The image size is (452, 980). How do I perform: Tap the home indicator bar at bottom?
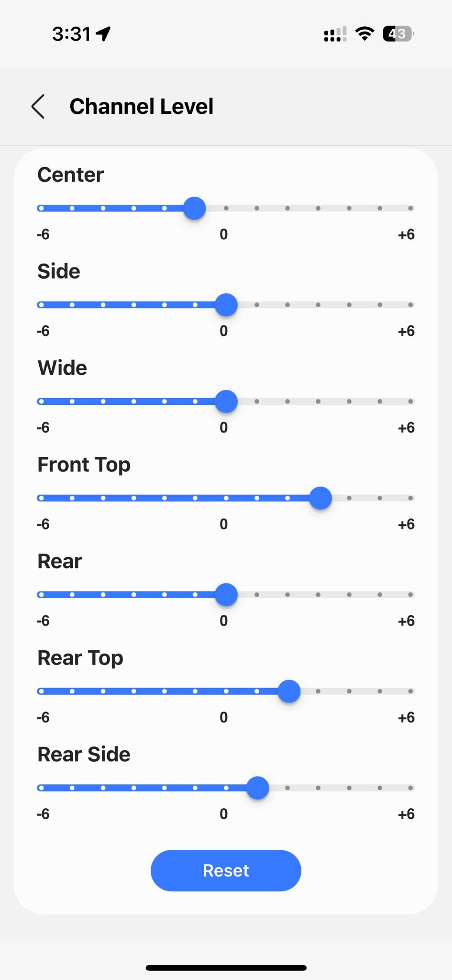point(226,968)
